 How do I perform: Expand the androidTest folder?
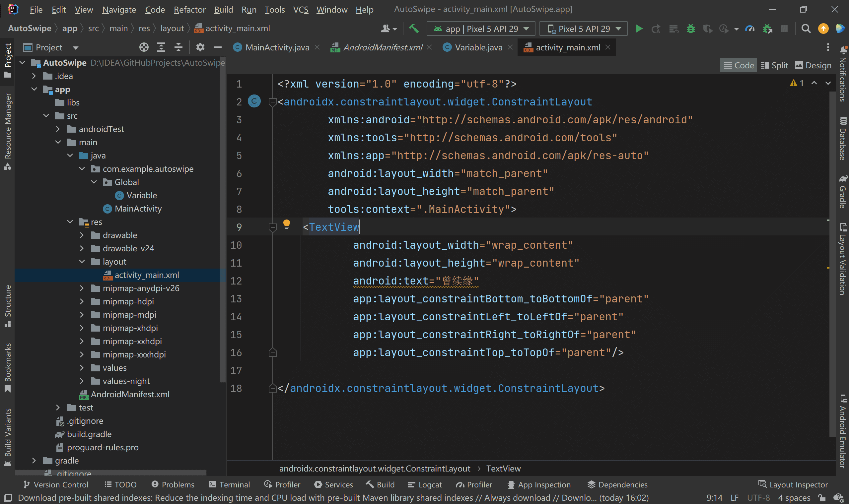point(58,129)
